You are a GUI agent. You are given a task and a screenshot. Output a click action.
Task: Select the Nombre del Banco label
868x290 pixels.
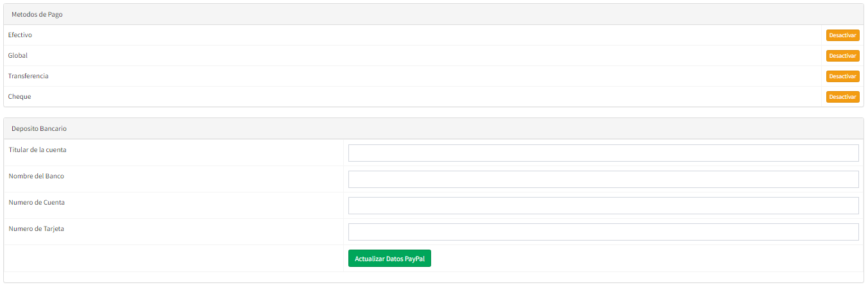coord(37,176)
